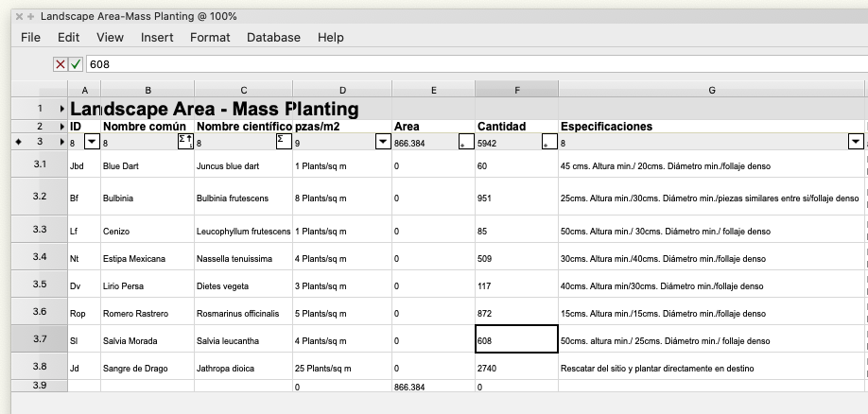
Task: Select the Bulbinia Cantidad cell with 951
Action: [x=516, y=198]
